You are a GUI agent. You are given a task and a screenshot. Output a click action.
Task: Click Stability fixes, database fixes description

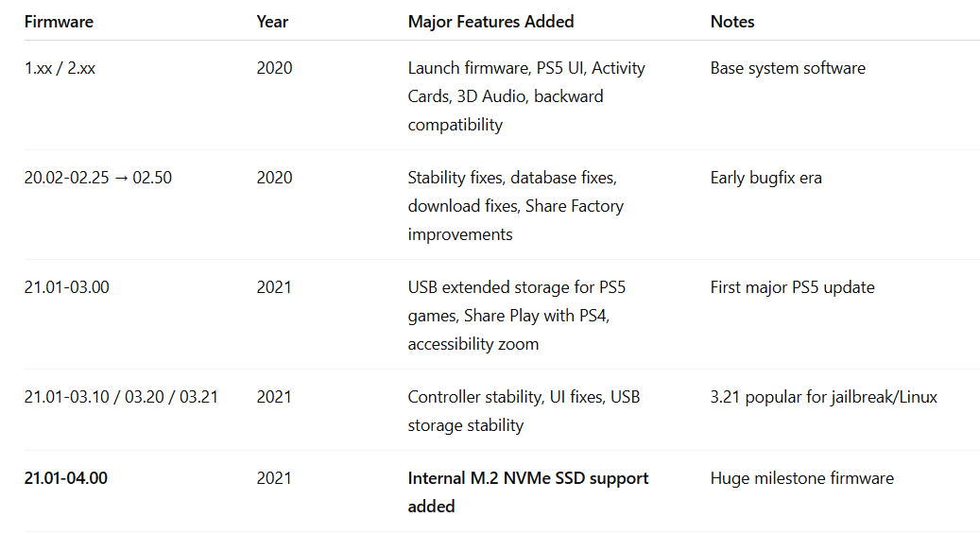point(516,206)
